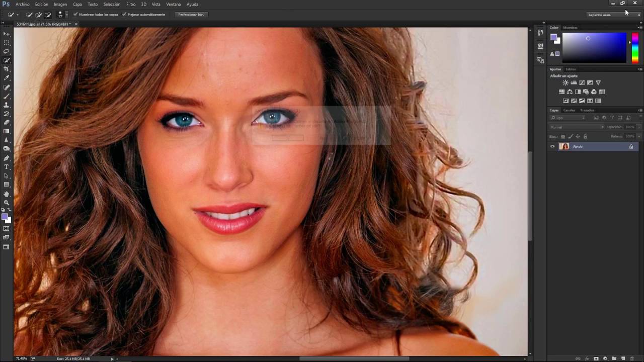This screenshot has height=362, width=644.
Task: Toggle lock position in Capas panel
Action: [578, 136]
